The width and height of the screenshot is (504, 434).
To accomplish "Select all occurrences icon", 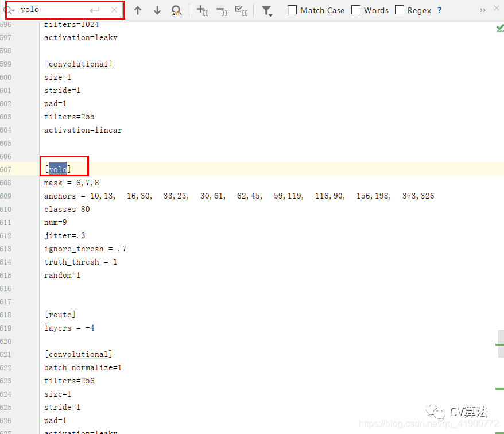I will 241,10.
